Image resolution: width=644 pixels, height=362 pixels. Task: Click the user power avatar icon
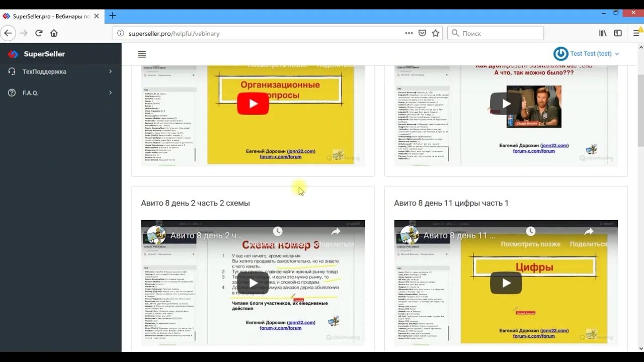(560, 54)
